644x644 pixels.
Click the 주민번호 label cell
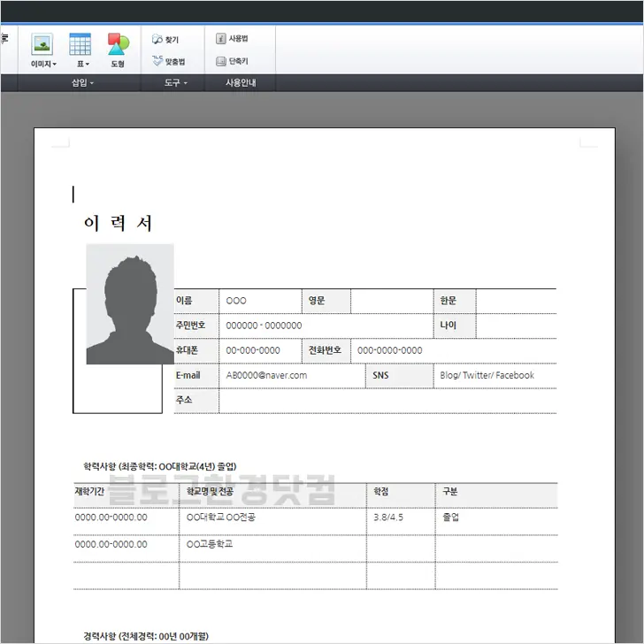pyautogui.click(x=196, y=326)
